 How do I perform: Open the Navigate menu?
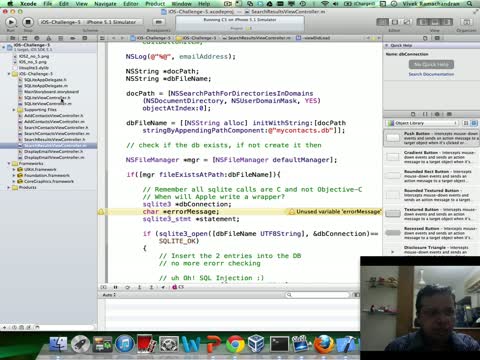tap(105, 4)
